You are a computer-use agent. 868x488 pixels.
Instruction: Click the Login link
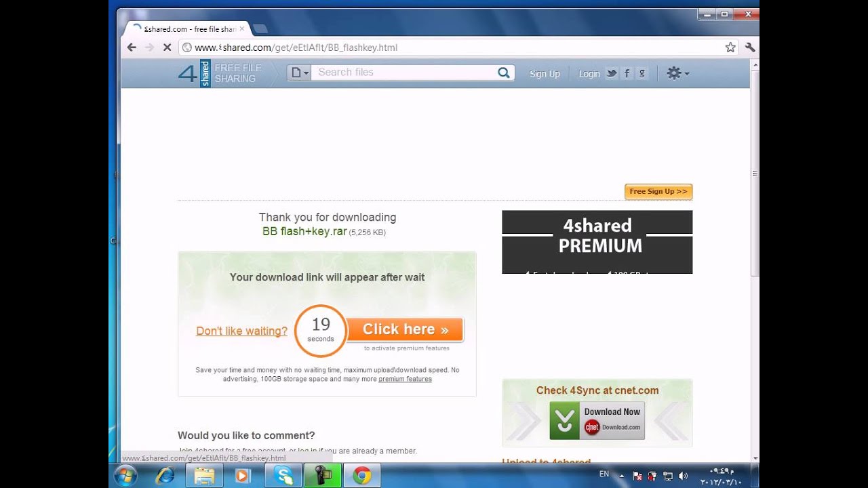(x=589, y=74)
